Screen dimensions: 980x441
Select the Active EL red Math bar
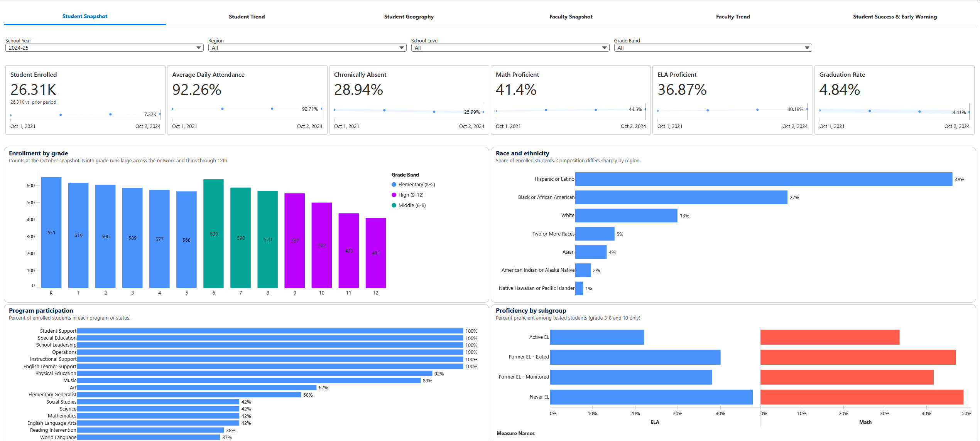[x=830, y=337]
